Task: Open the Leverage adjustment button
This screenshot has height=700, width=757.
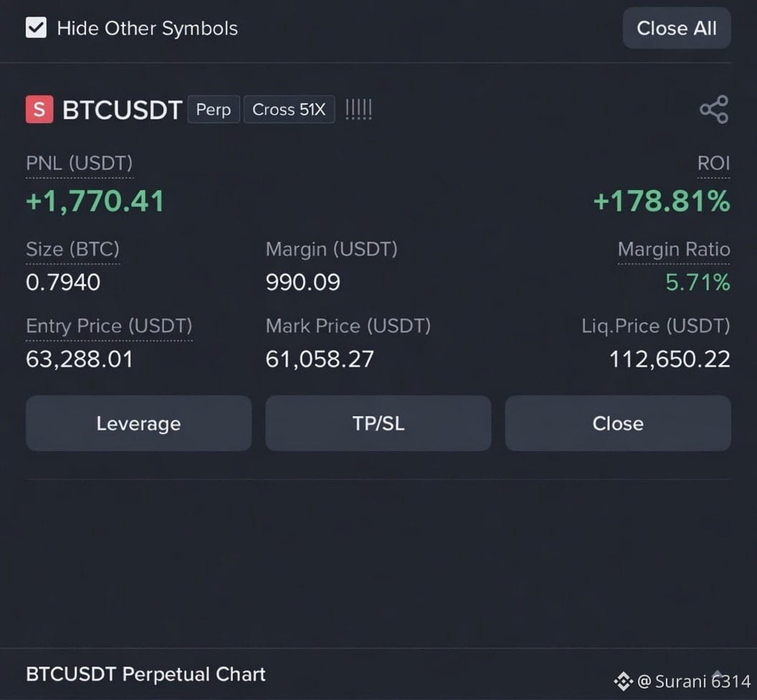Action: pyautogui.click(x=138, y=423)
